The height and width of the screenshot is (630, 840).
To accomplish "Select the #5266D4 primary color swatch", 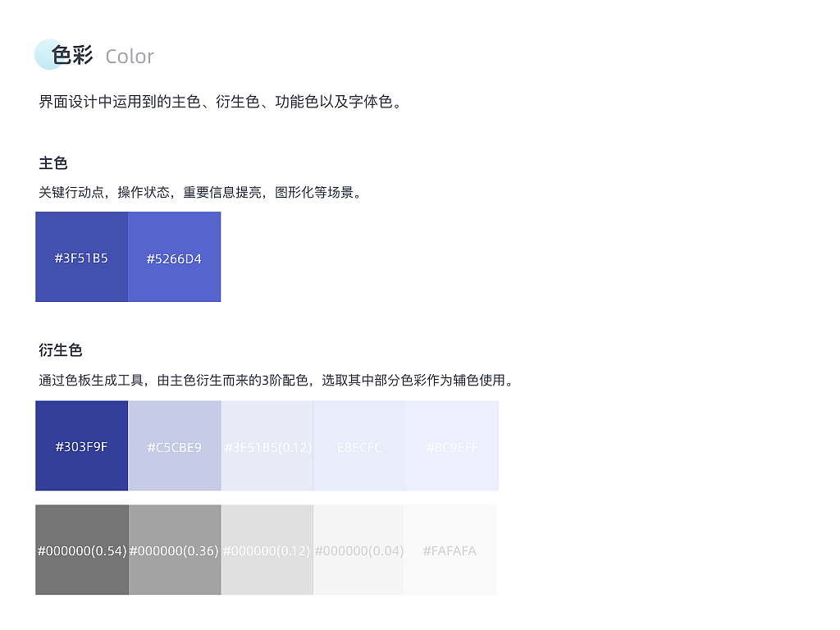I will pos(174,257).
